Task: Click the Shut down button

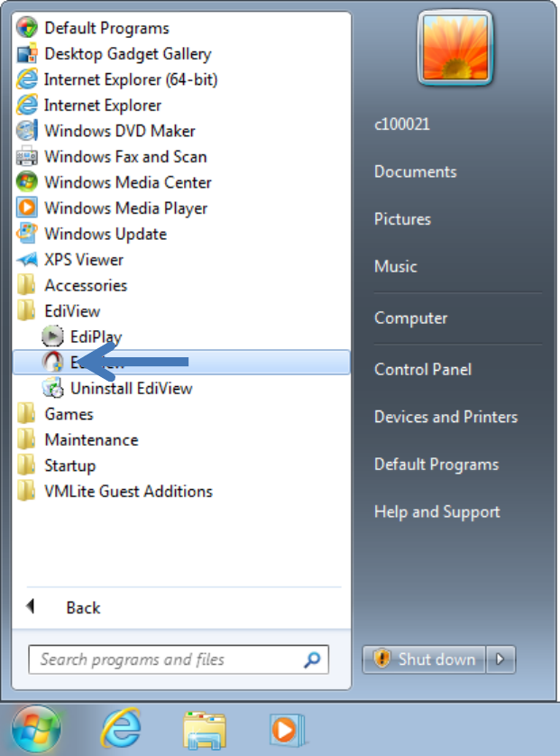Action: pyautogui.click(x=424, y=659)
